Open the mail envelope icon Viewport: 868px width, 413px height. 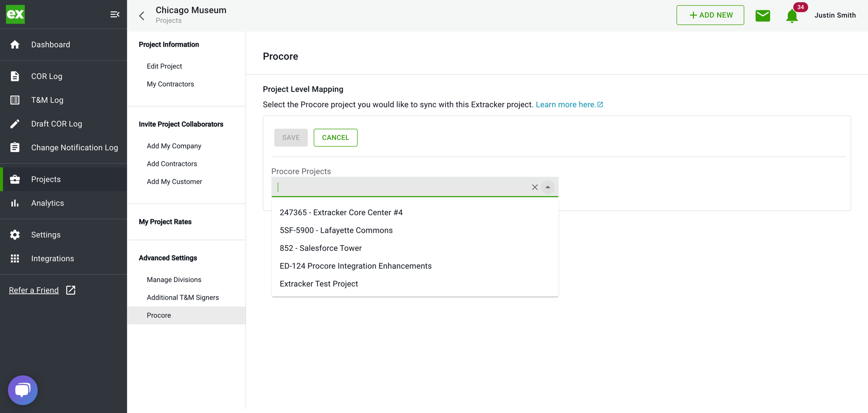762,15
